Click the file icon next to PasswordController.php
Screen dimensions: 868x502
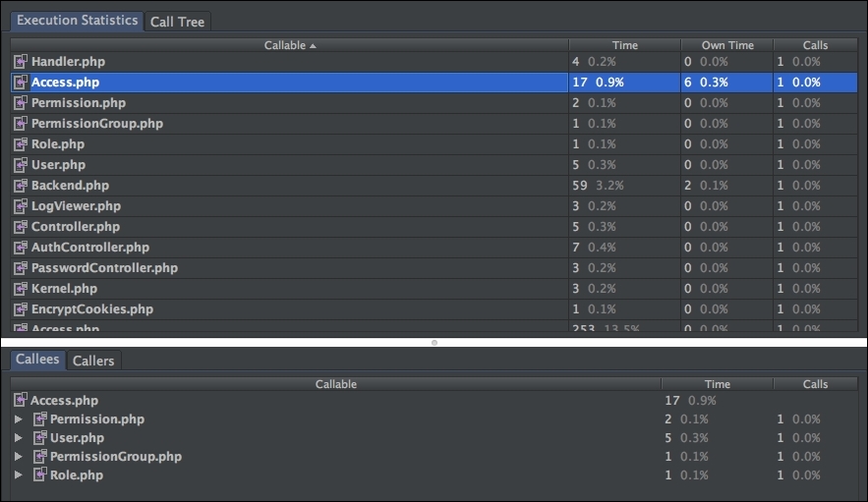click(x=21, y=268)
